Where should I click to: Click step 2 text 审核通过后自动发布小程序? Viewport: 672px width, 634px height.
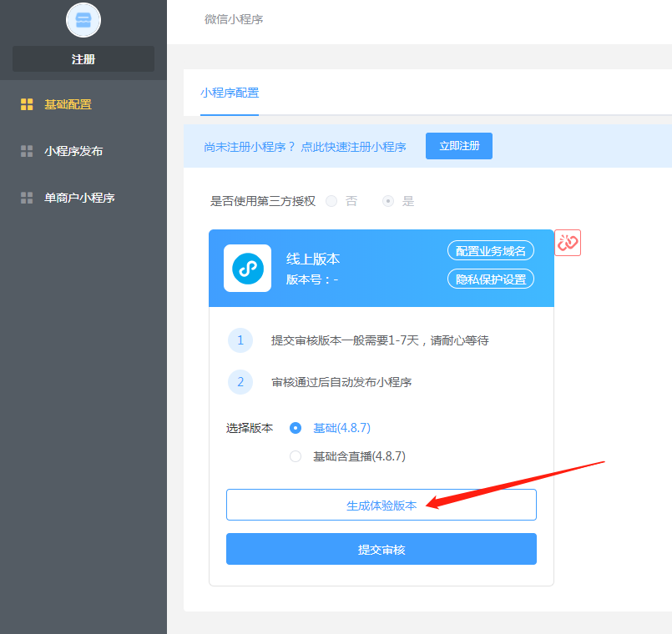[341, 382]
